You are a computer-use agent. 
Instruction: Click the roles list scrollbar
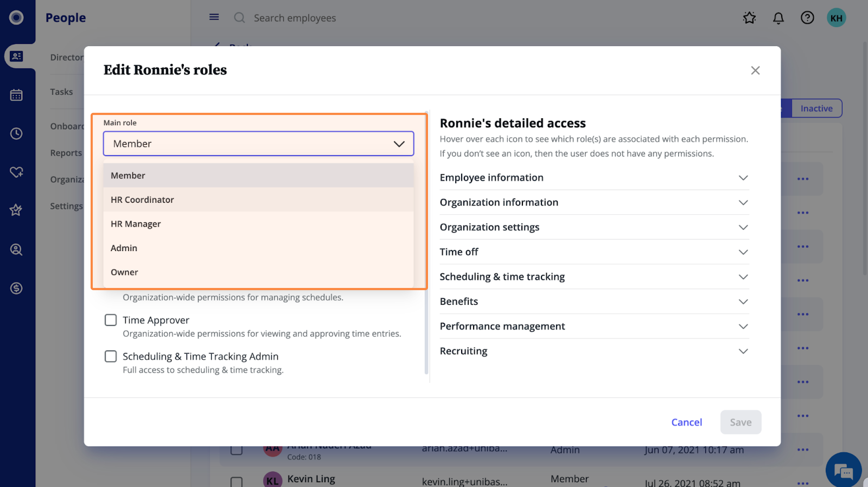427,242
